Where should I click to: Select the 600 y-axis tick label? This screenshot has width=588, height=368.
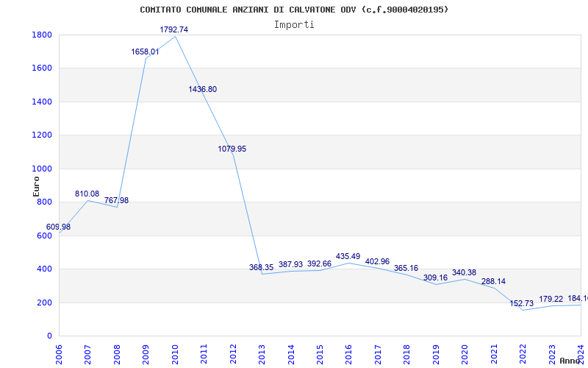click(45, 236)
